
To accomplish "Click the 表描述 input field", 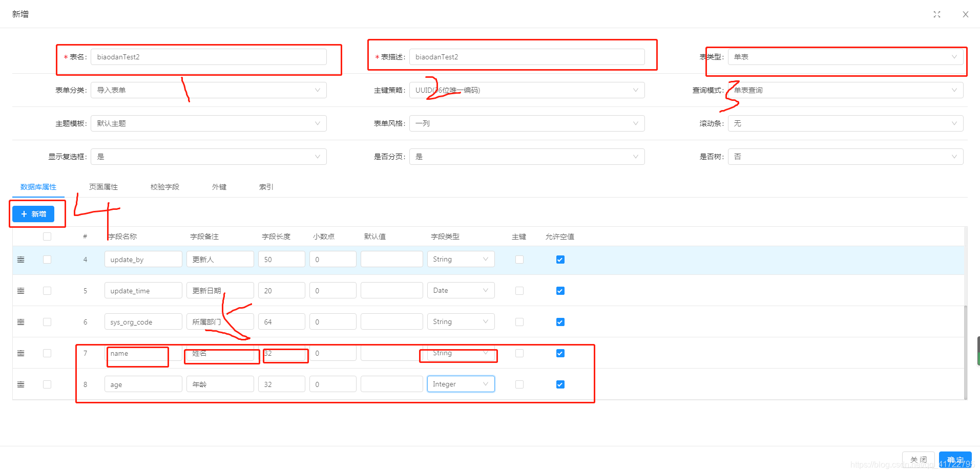I will coord(527,57).
